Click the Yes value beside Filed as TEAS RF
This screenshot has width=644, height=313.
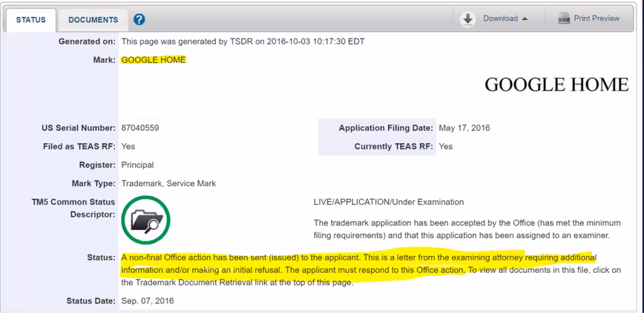128,147
